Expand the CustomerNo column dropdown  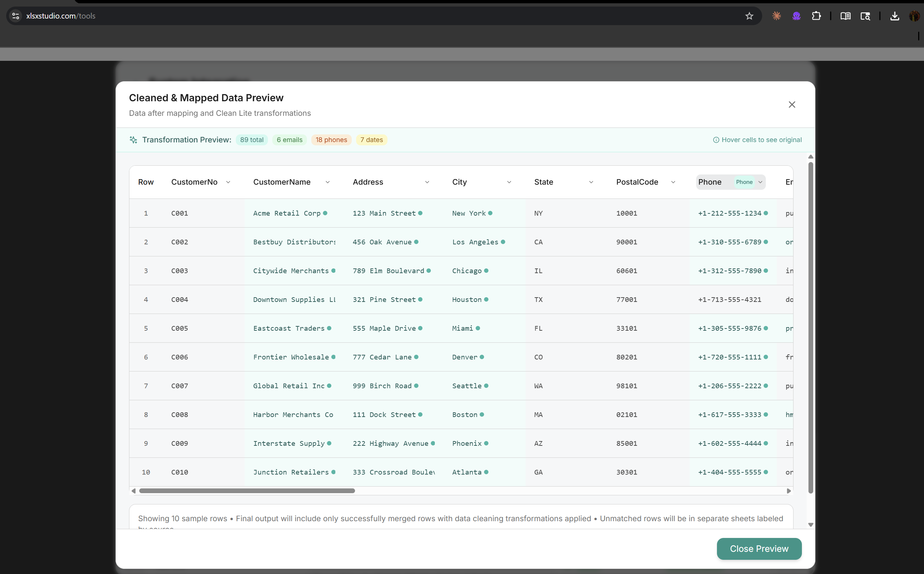pyautogui.click(x=228, y=182)
